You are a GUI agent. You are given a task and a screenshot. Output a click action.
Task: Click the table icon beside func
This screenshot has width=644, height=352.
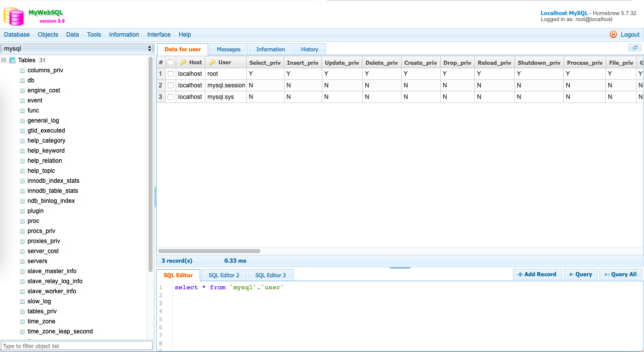pos(22,110)
